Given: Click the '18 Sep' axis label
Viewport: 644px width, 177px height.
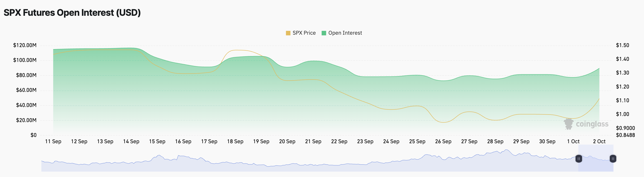Looking at the screenshot, I should [x=235, y=141].
